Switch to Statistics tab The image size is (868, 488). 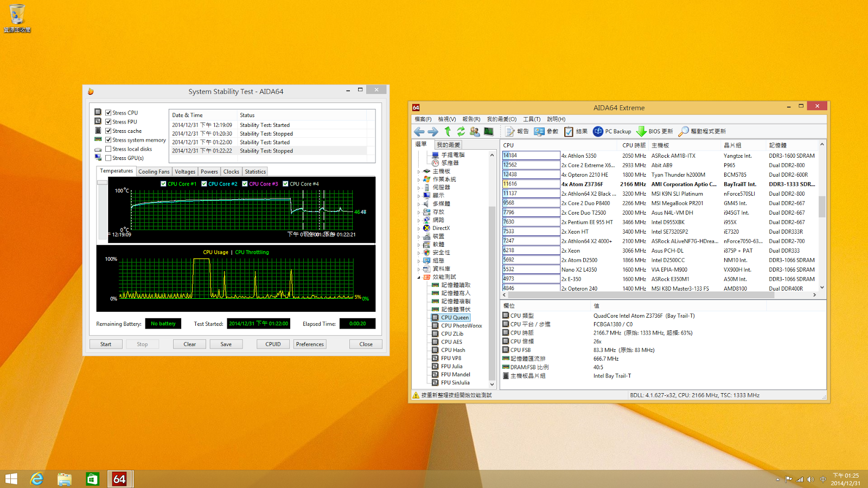click(255, 171)
